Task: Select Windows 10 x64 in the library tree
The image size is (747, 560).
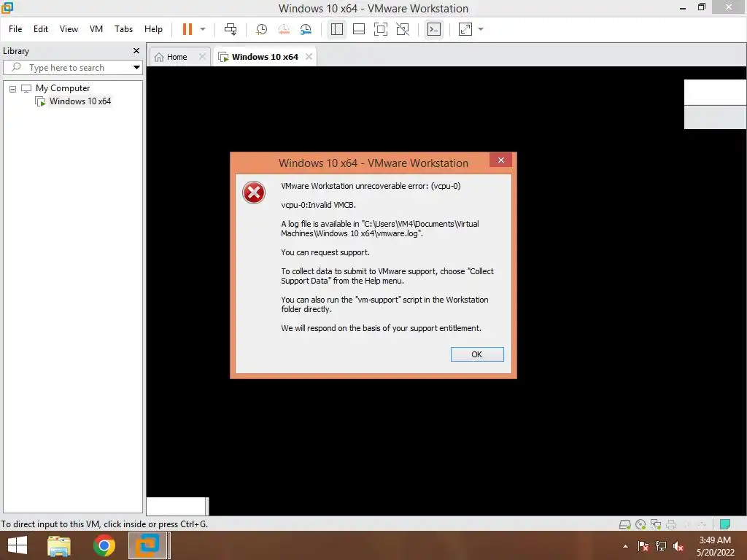Action: click(80, 101)
